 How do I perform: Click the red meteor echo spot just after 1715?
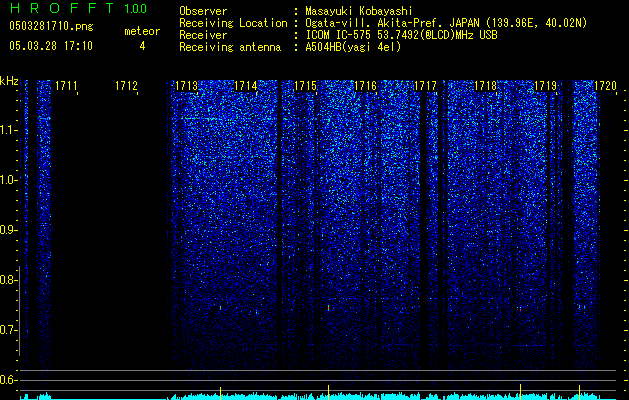coord(329,308)
